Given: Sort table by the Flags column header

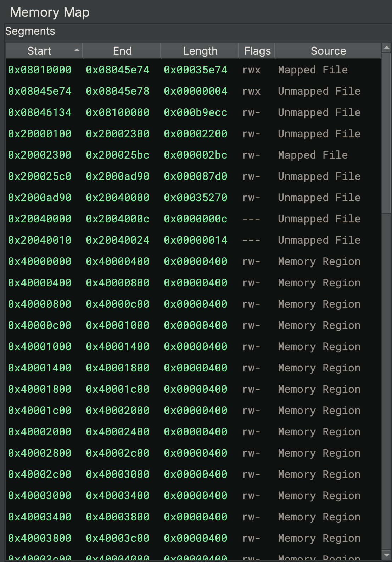Looking at the screenshot, I should pyautogui.click(x=257, y=51).
